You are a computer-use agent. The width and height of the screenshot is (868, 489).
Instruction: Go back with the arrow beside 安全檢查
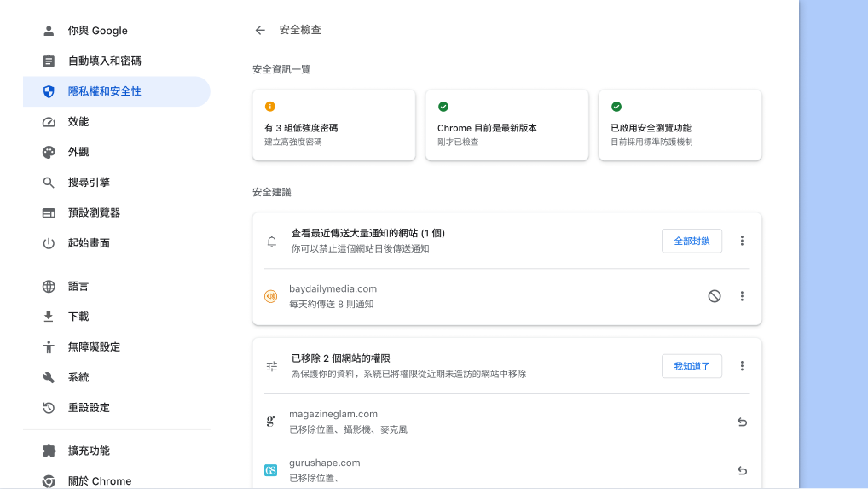point(259,31)
